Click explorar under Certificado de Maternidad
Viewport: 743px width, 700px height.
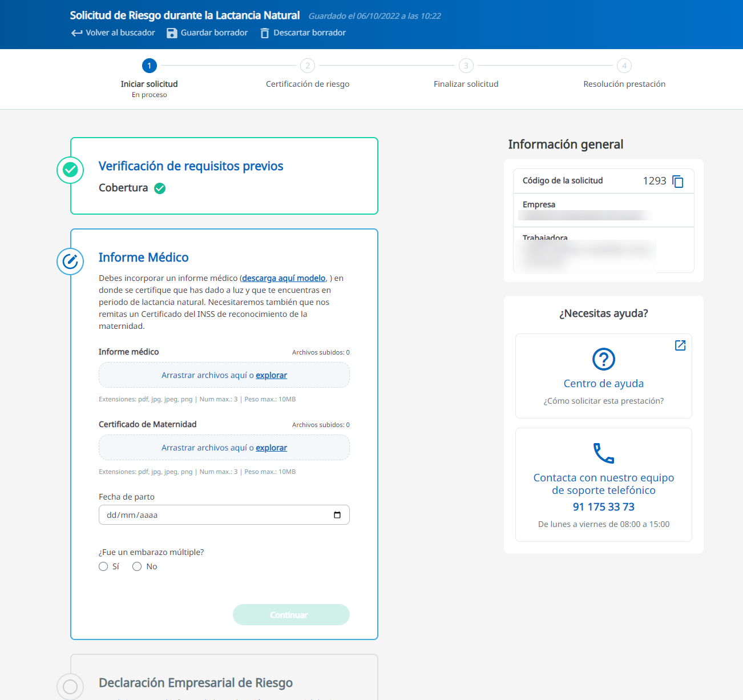(x=271, y=448)
